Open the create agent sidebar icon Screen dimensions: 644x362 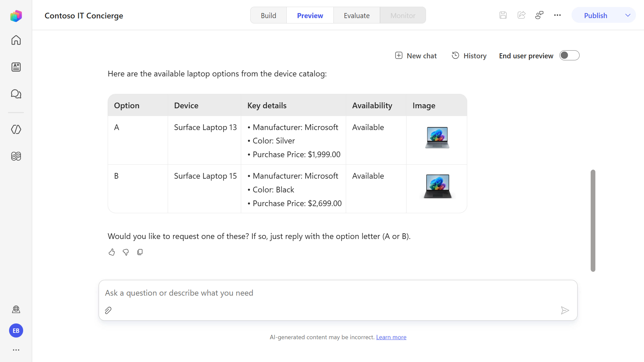click(16, 67)
